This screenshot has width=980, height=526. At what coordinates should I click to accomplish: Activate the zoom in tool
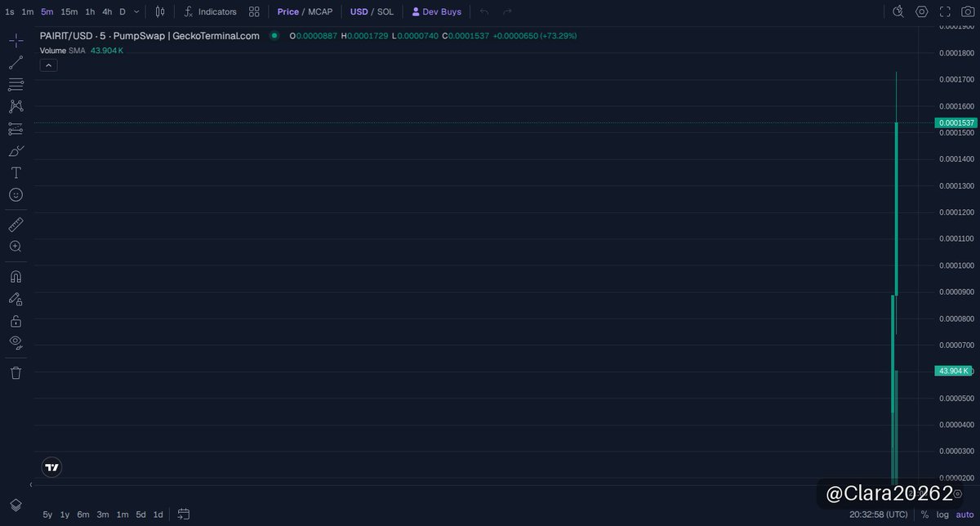pyautogui.click(x=16, y=246)
